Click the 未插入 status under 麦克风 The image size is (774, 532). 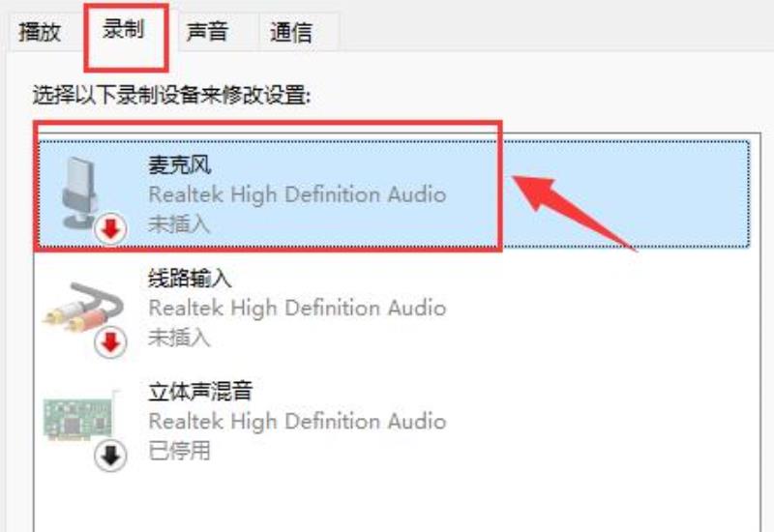(x=179, y=224)
